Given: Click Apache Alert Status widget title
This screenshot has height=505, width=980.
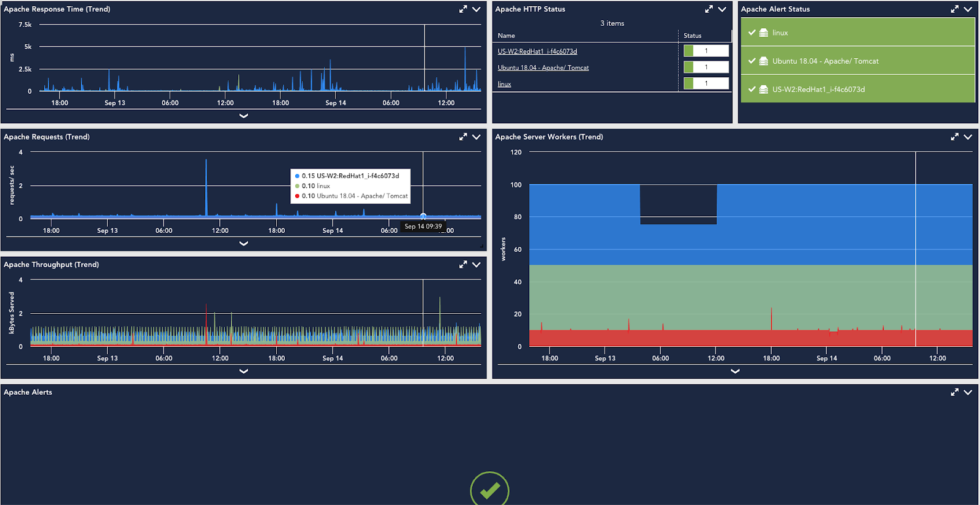Looking at the screenshot, I should point(775,9).
